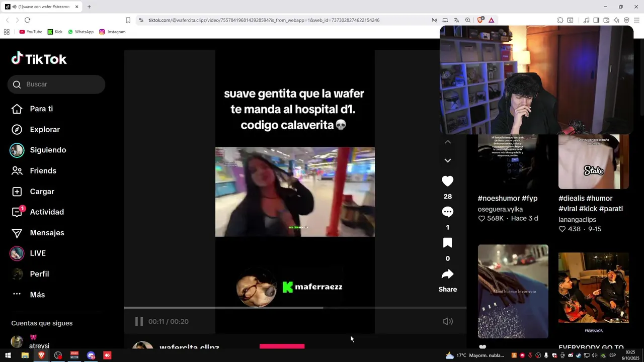Open the bookmarks apps grid icon

click(x=7, y=32)
